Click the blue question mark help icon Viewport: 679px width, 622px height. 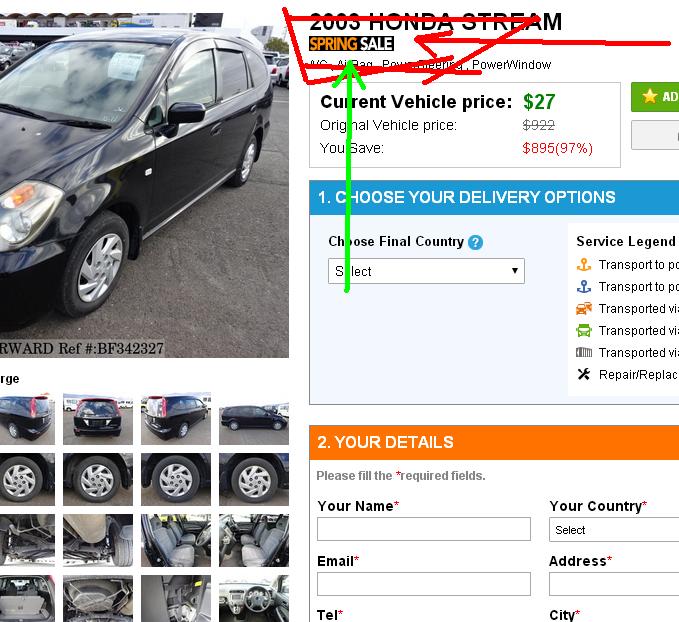pos(475,242)
